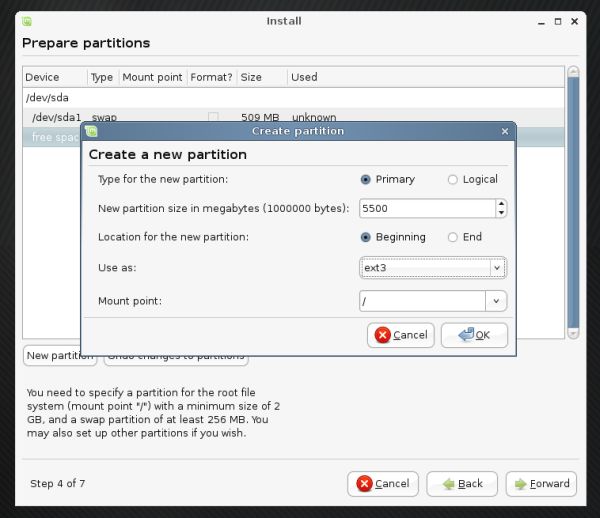Go Forward to the next install step
600x518 pixels.
pyautogui.click(x=541, y=484)
